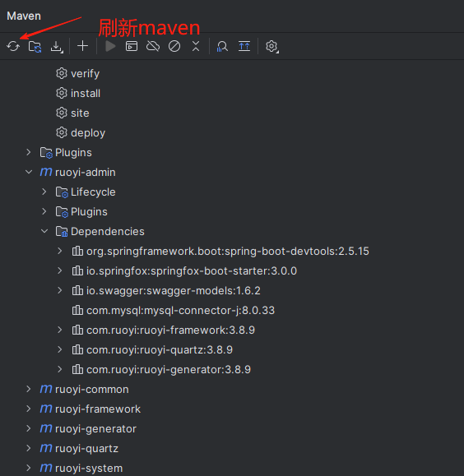The image size is (464, 476).
Task: Expand the ruoyi-generator module
Action: coord(29,428)
